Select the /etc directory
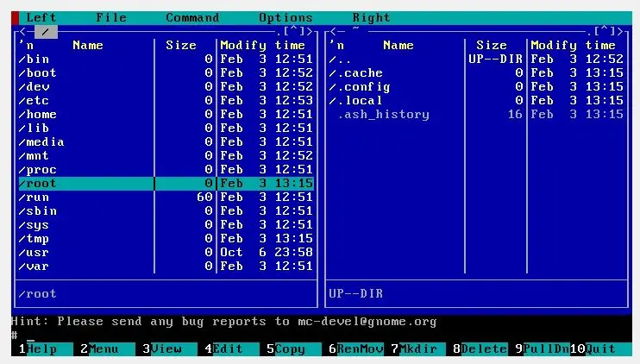This screenshot has width=640, height=364. point(166,100)
